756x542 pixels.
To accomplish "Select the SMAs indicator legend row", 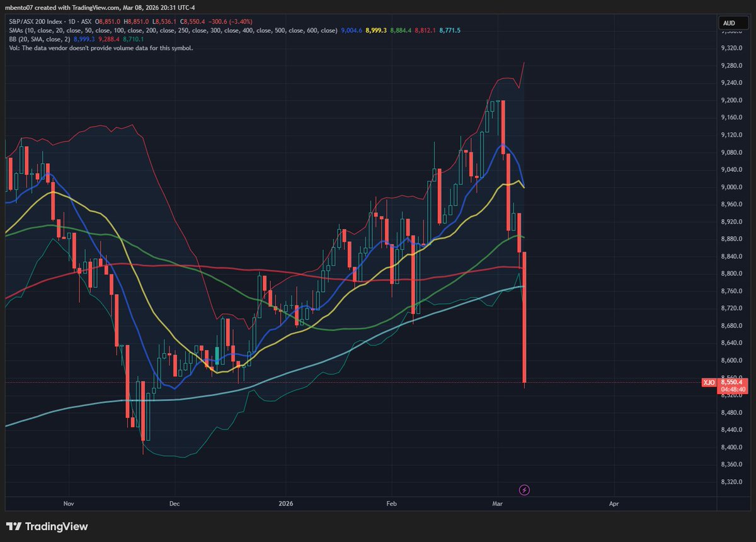I will pos(236,30).
